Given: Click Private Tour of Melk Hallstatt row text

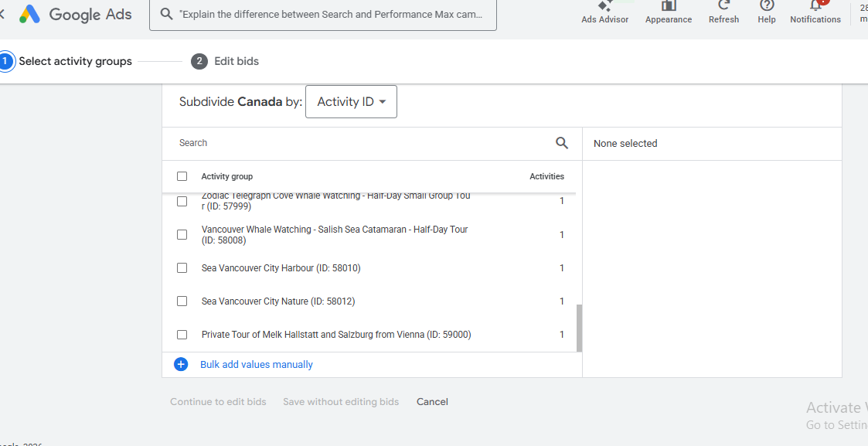Looking at the screenshot, I should pyautogui.click(x=336, y=334).
